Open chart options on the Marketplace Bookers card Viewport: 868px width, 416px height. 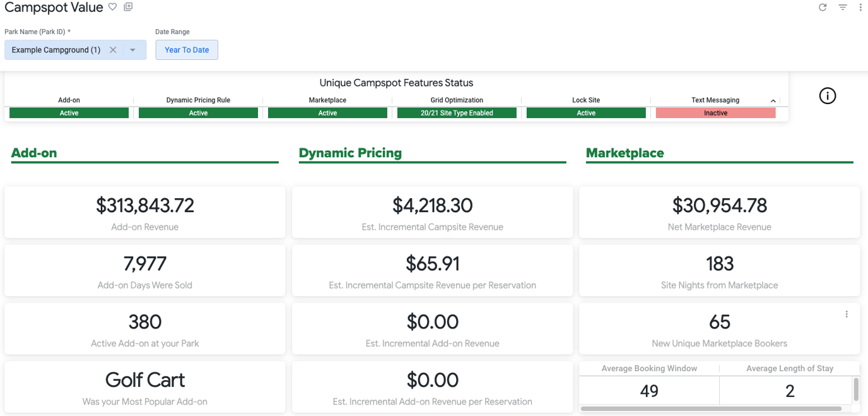tap(847, 314)
